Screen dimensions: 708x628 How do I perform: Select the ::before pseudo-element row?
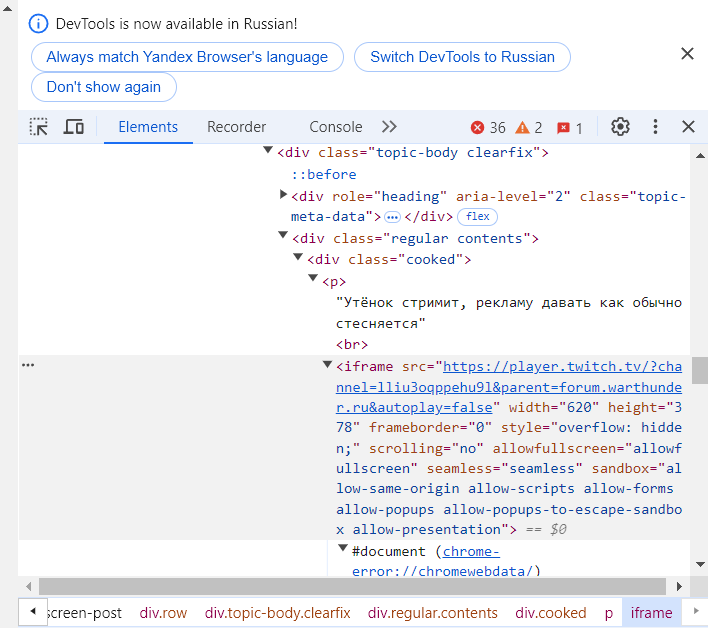(324, 175)
